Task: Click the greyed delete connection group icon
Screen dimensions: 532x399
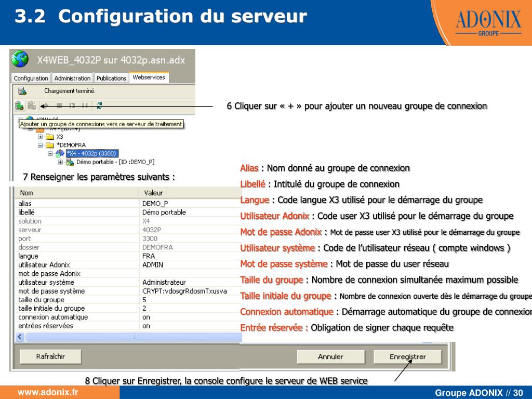Action: pyautogui.click(x=32, y=105)
